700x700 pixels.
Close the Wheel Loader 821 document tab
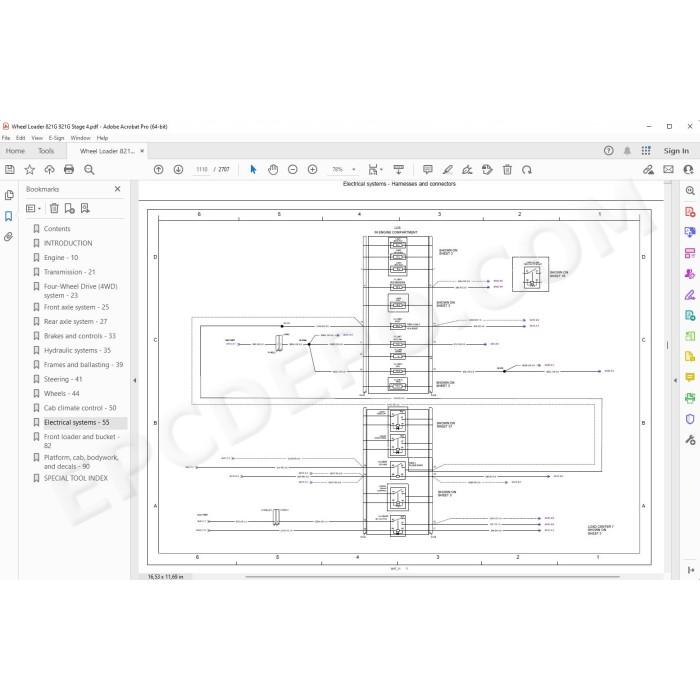(x=142, y=151)
